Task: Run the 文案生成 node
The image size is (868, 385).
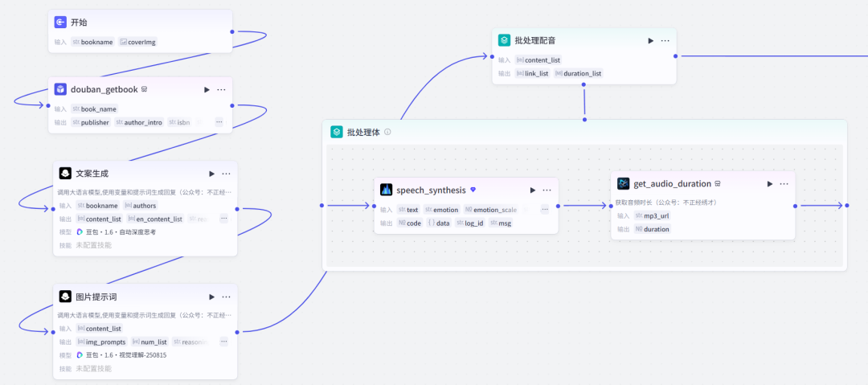Action: click(211, 174)
